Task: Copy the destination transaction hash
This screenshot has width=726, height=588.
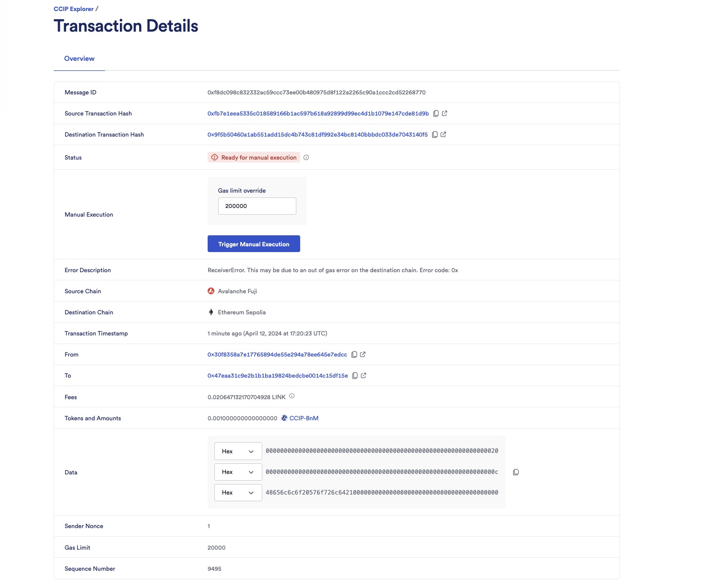Action: 435,135
